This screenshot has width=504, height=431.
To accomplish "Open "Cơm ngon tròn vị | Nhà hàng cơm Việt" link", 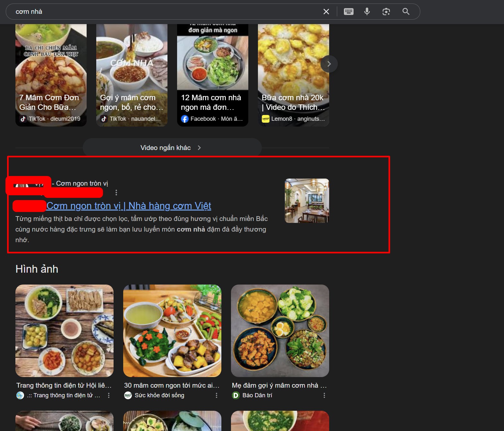I will coord(129,206).
